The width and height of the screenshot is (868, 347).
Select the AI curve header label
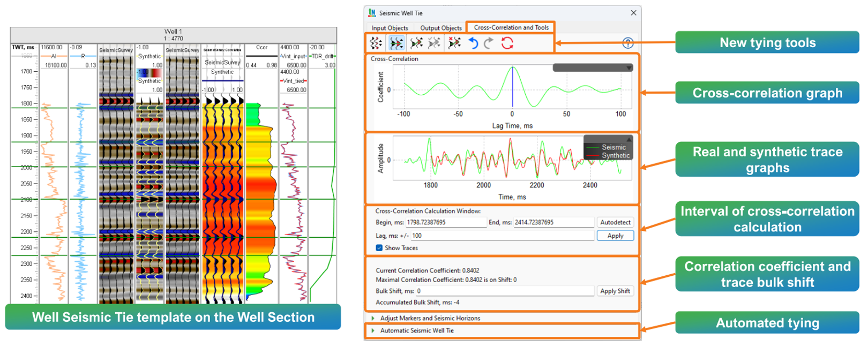tap(54, 56)
